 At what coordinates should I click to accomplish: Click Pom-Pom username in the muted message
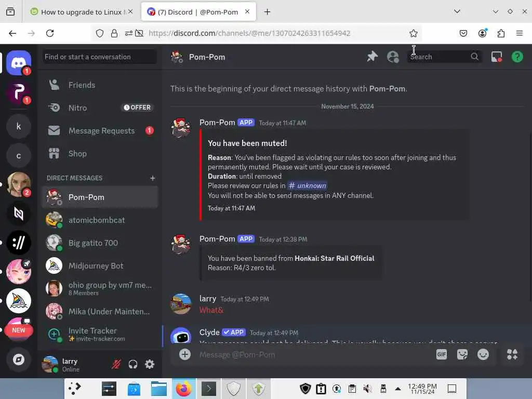coord(217,123)
